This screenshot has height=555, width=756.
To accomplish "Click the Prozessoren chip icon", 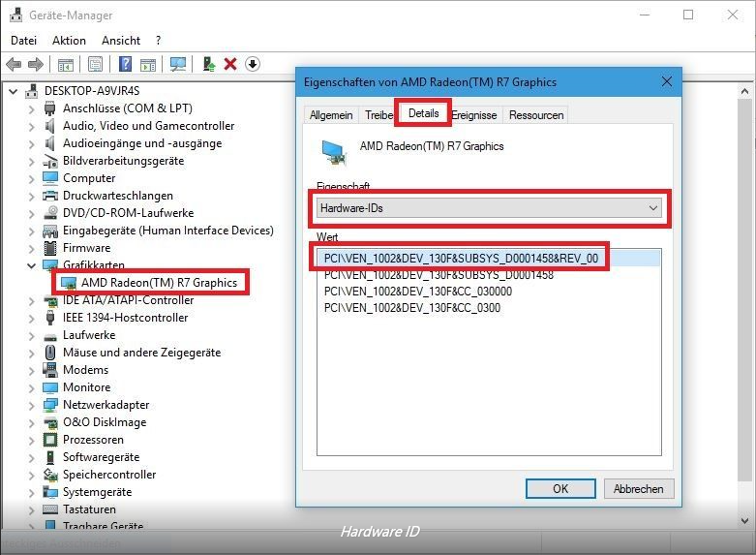I will click(x=50, y=440).
